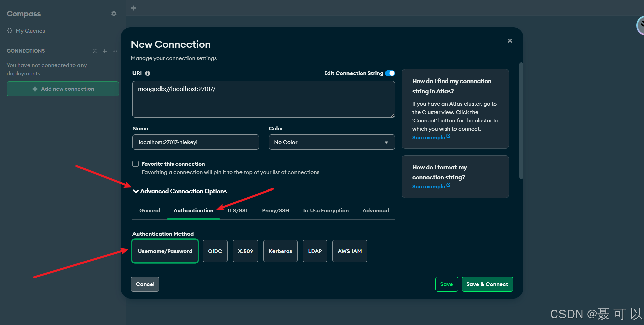The height and width of the screenshot is (325, 644).
Task: Open connections more options ellipsis
Action: pos(115,51)
